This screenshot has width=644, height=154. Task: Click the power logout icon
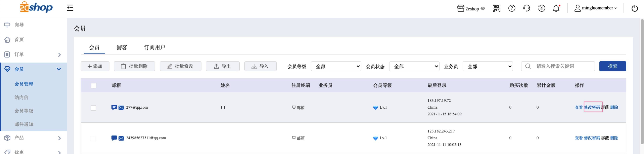point(634,8)
